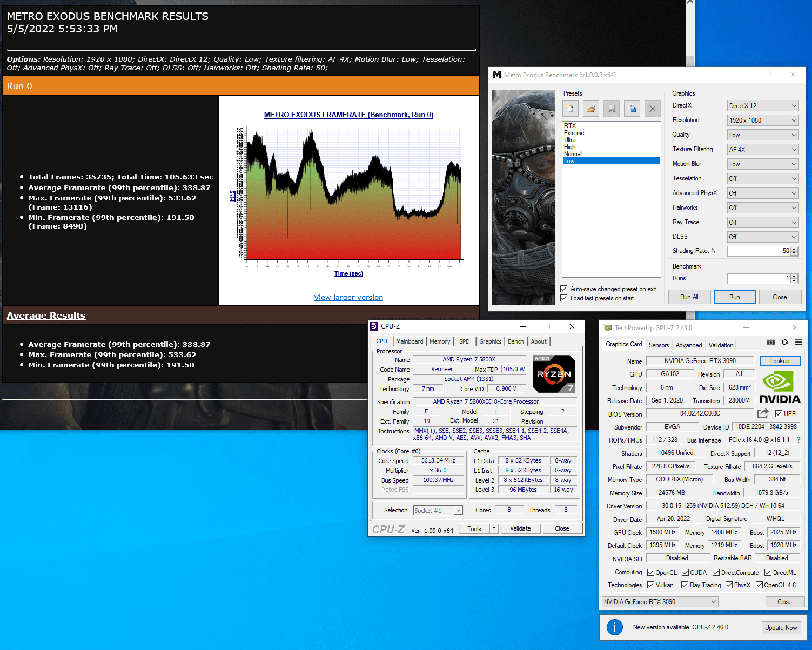
Task: Open the GPU selection dropdown in GPU-Z
Action: point(660,602)
